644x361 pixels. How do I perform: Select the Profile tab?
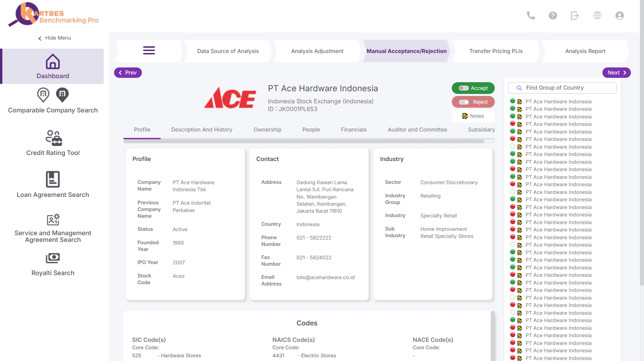[x=142, y=130]
